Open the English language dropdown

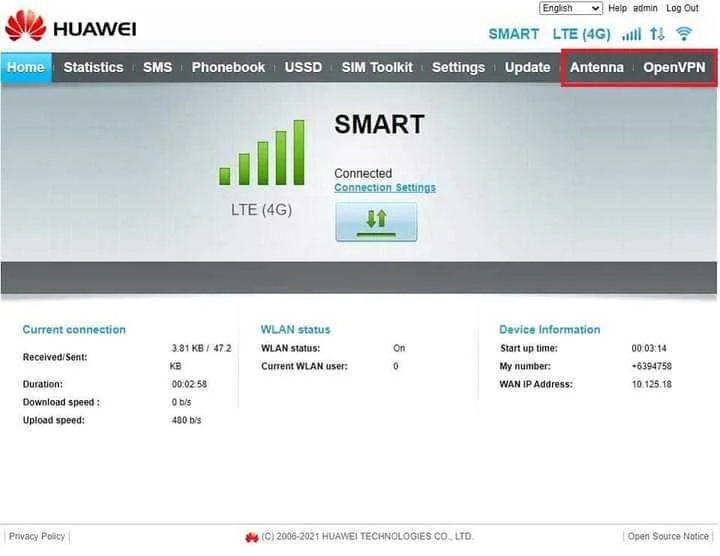[571, 8]
